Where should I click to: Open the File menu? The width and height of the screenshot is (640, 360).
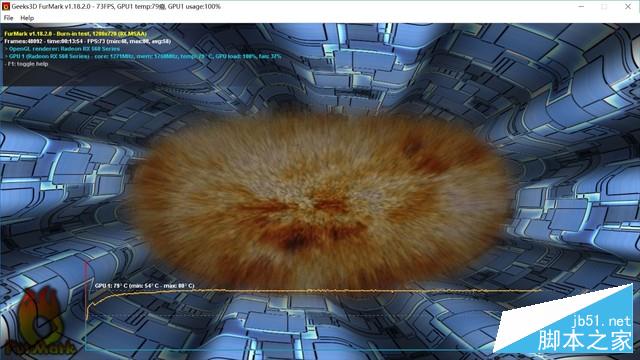click(8, 18)
